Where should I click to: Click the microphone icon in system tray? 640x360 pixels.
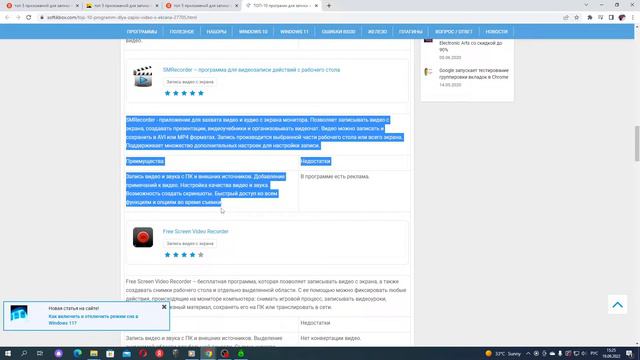560,353
